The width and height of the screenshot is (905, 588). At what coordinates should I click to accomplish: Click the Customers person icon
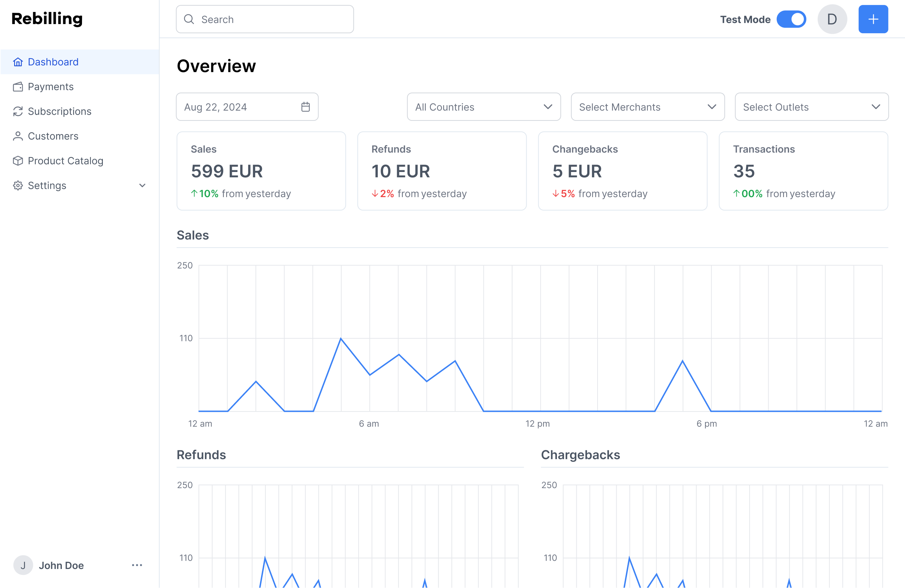18,136
